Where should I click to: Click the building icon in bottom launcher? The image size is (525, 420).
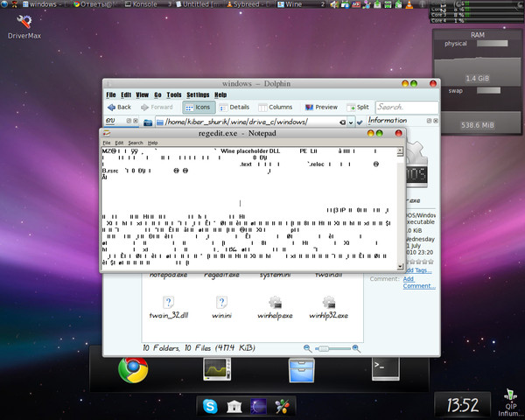(234, 407)
